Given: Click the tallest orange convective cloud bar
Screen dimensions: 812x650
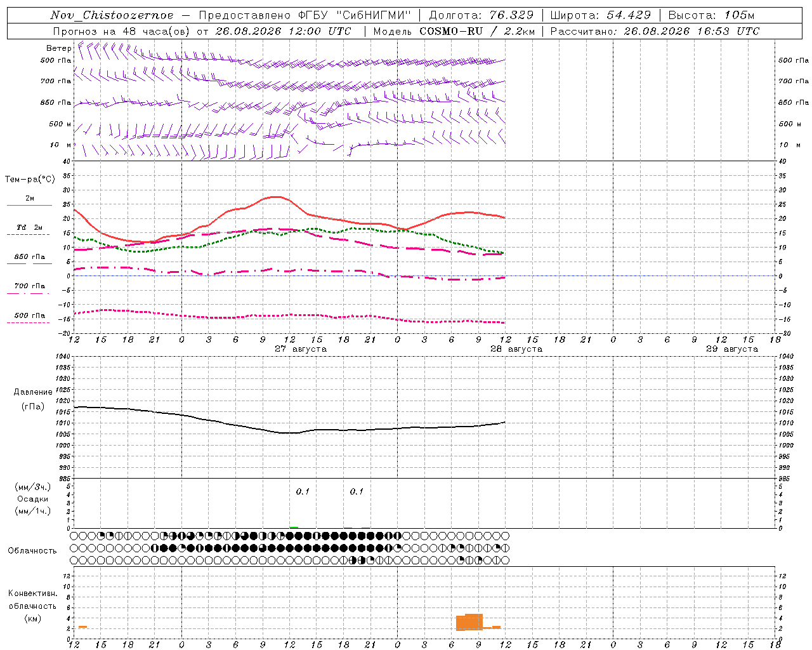Looking at the screenshot, I should (x=474, y=621).
